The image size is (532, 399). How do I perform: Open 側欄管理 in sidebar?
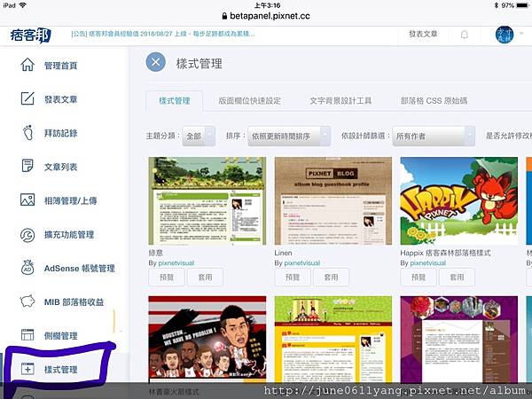60,335
